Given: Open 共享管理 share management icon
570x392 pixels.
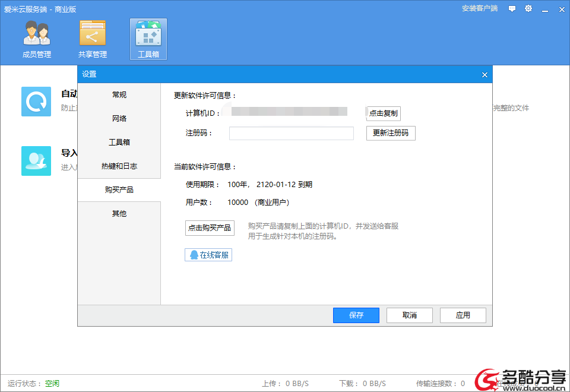Looking at the screenshot, I should (x=93, y=39).
